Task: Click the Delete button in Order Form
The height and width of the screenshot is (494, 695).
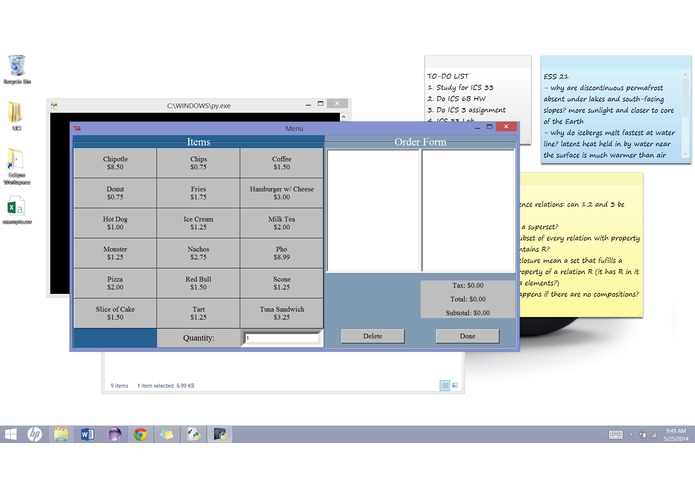Action: click(x=372, y=336)
